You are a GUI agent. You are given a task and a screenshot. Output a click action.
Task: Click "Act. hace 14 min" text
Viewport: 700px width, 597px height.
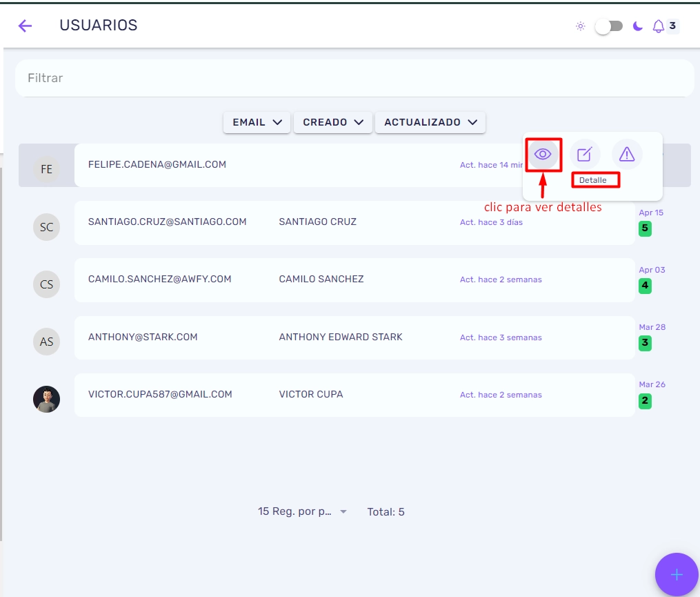point(491,165)
